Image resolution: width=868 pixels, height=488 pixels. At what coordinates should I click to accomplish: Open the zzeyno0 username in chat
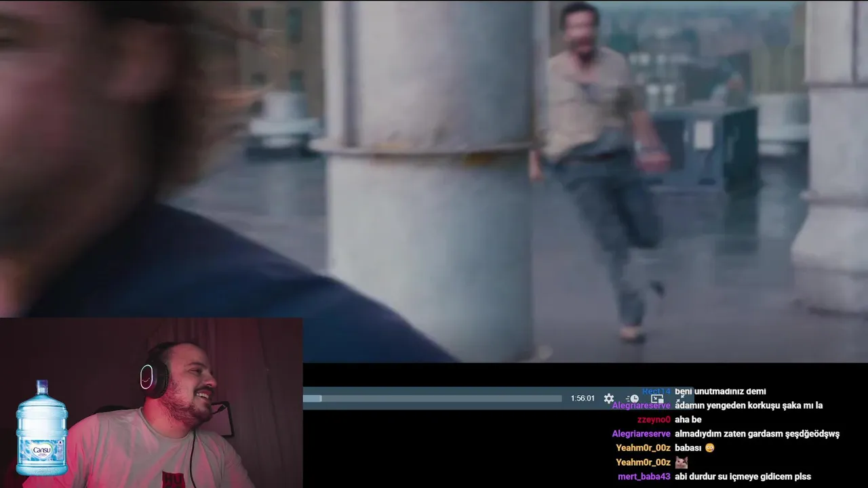coord(654,420)
